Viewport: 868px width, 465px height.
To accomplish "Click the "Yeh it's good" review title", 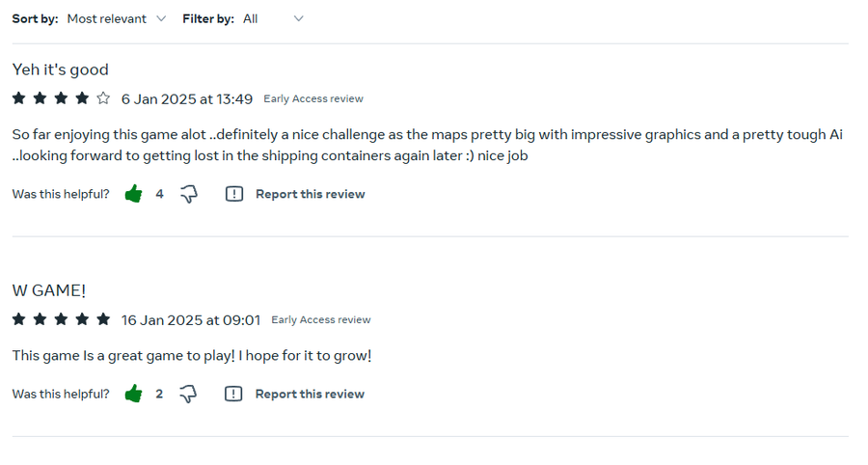I will coord(60,69).
